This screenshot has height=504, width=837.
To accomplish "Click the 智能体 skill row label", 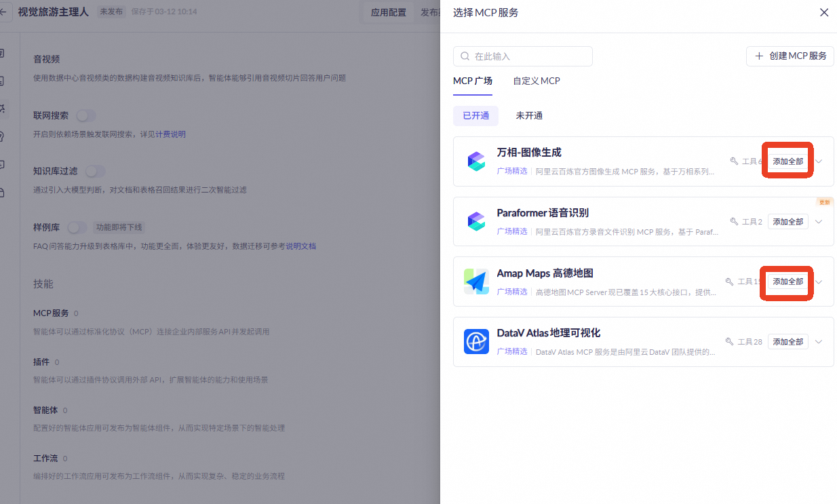I will [x=45, y=410].
